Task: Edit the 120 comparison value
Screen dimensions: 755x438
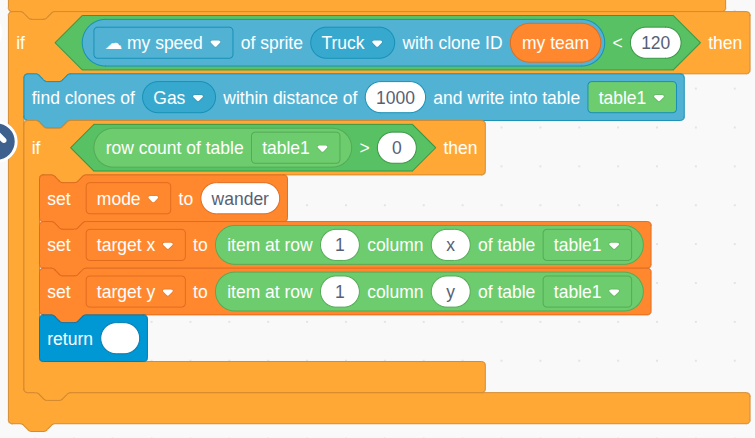Action: [x=655, y=43]
